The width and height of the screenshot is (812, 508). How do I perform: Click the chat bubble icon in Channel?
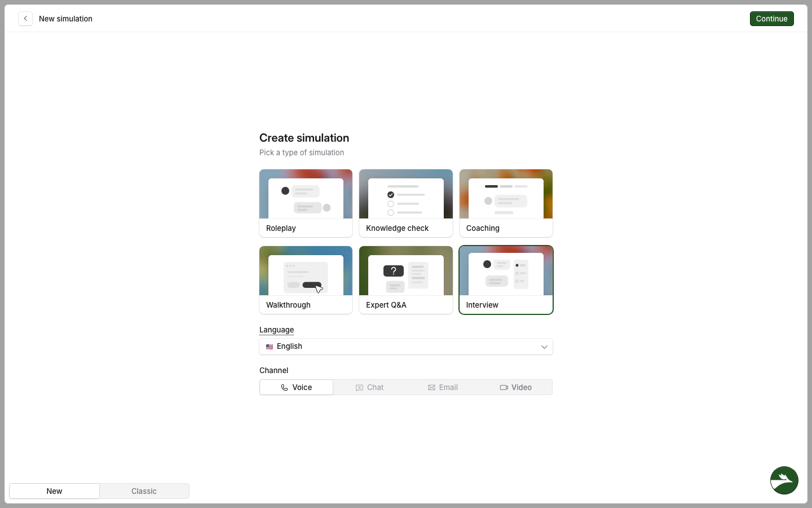pyautogui.click(x=359, y=388)
